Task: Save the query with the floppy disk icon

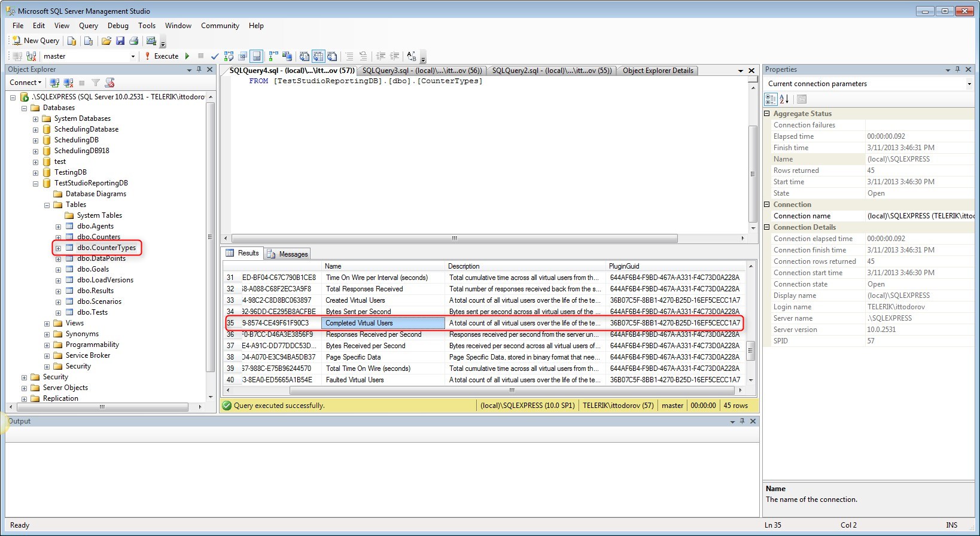Action: pos(120,41)
